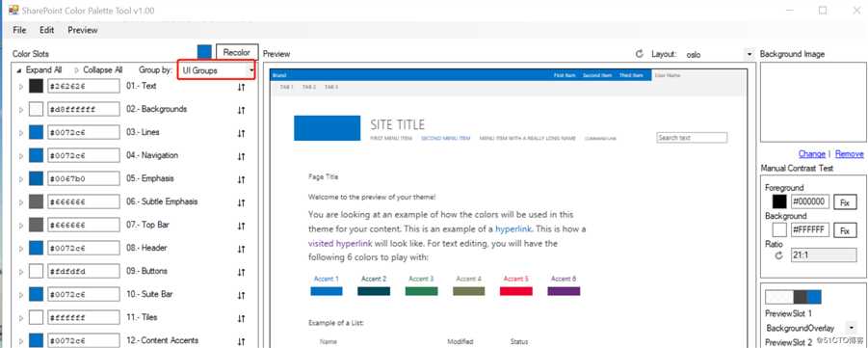The height and width of the screenshot is (348, 868).
Task: Click the sort arrows for 09.- Buttons
Action: (241, 273)
